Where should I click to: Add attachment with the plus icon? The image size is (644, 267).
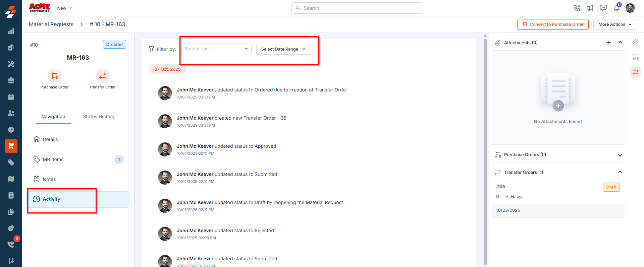point(609,43)
